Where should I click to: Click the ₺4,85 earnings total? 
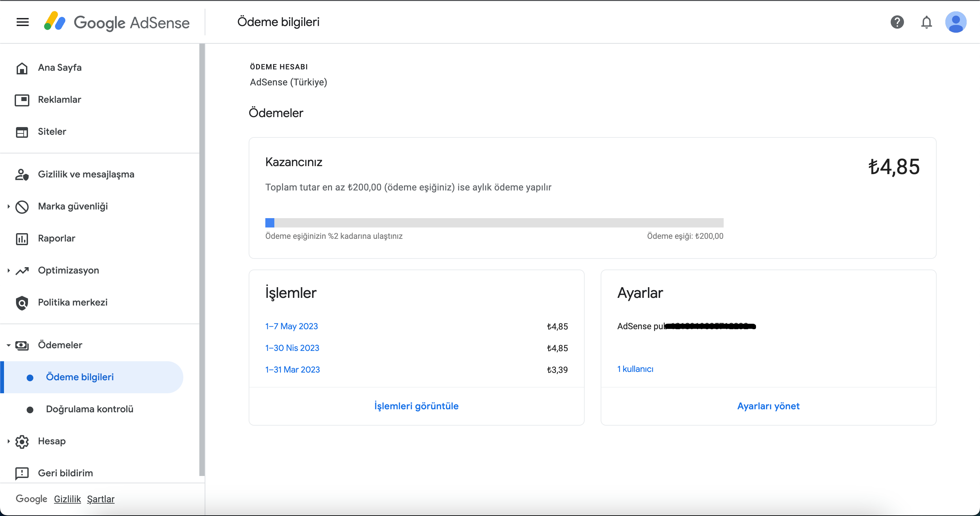pos(894,167)
